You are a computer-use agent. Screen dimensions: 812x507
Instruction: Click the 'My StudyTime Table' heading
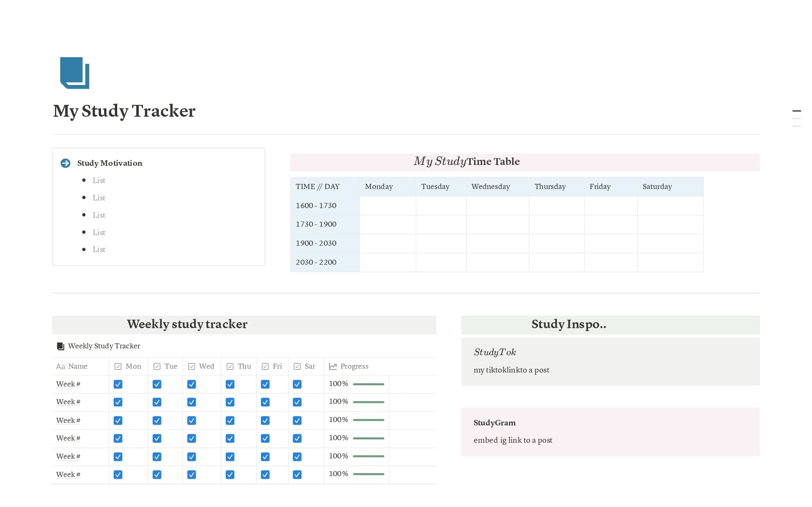point(466,162)
